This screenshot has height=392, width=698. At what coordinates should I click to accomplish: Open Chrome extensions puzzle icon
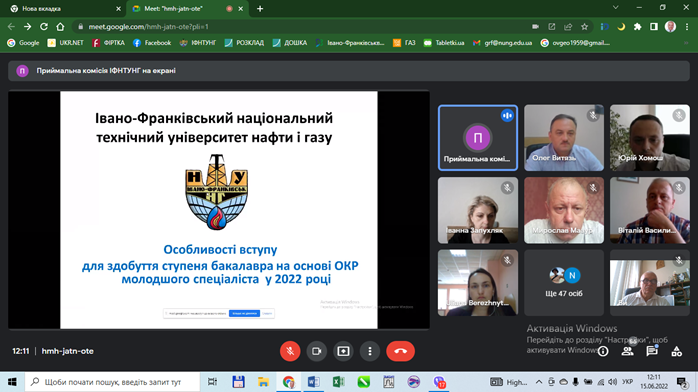[x=637, y=27]
